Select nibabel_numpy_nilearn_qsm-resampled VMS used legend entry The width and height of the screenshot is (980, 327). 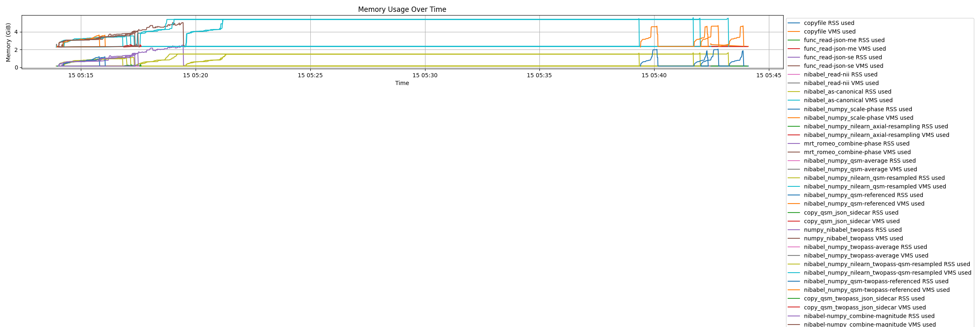tap(867, 187)
